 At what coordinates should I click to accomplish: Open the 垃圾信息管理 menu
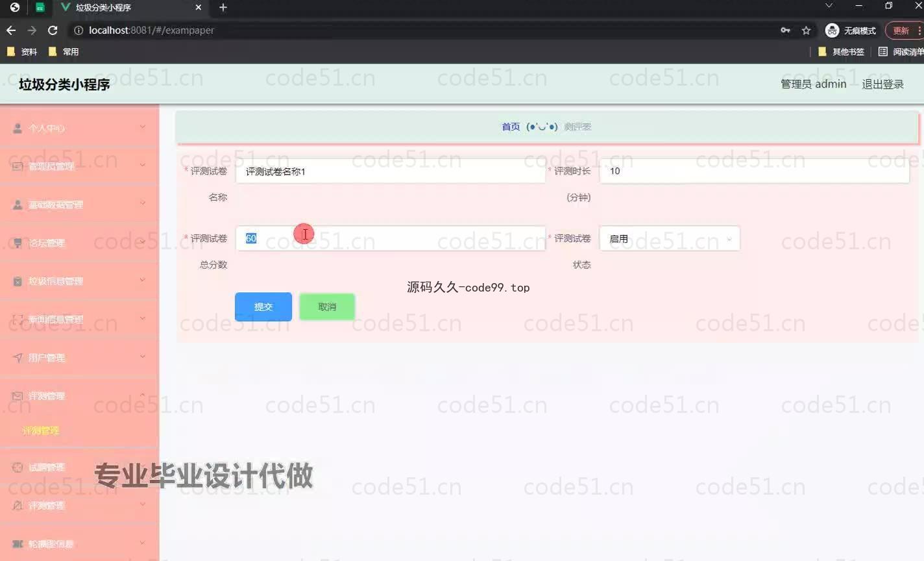pos(79,282)
